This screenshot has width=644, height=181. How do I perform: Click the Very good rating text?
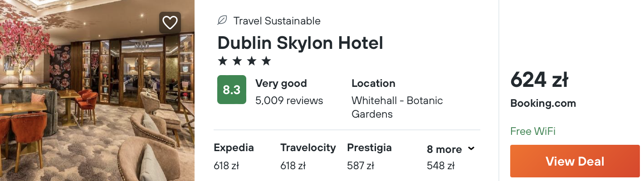click(x=281, y=83)
